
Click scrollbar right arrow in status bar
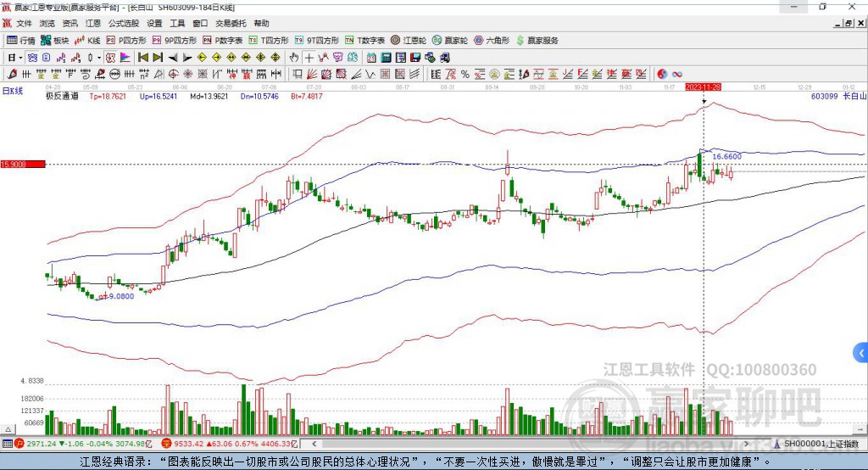(x=746, y=444)
